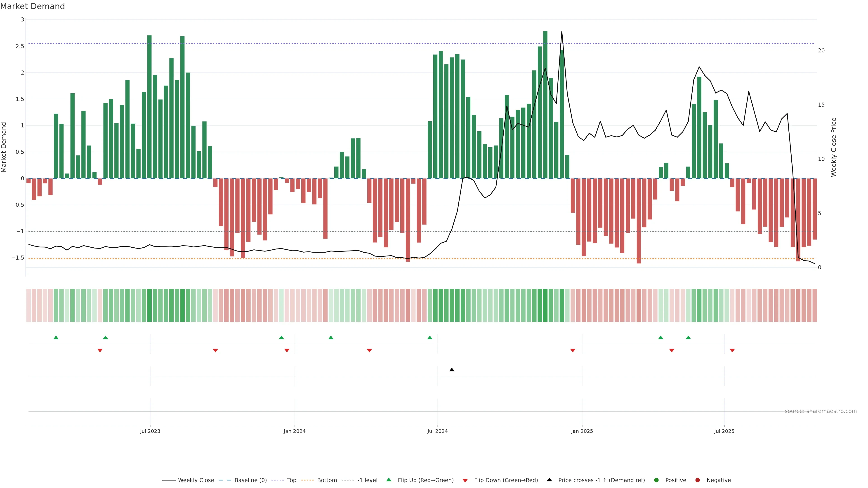Click the red flip-down marker near Jan 2025
The width and height of the screenshot is (868, 488).
(573, 351)
